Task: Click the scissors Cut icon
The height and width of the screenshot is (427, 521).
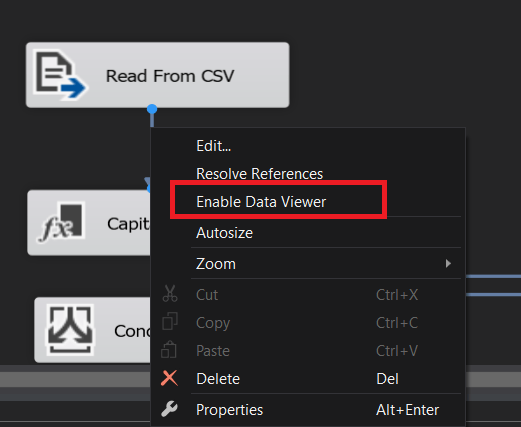Action: (x=170, y=294)
